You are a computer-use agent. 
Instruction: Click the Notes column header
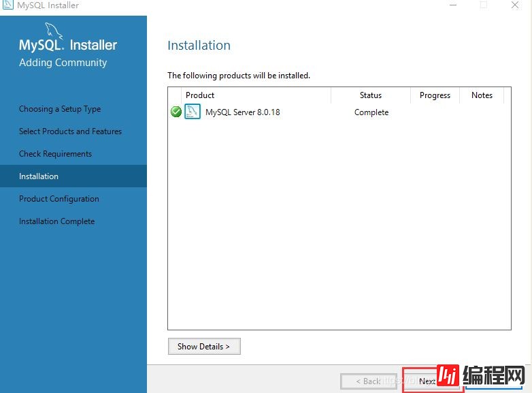click(482, 95)
